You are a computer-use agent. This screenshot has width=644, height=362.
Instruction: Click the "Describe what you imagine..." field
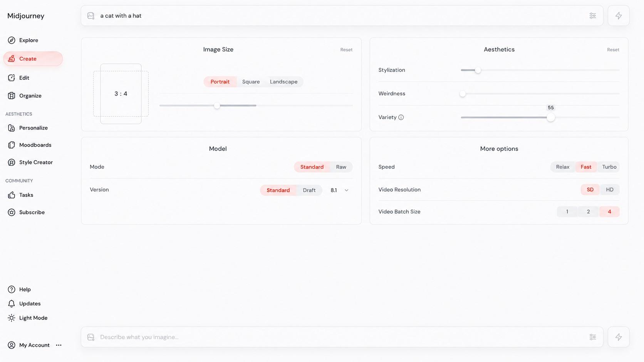click(x=342, y=337)
